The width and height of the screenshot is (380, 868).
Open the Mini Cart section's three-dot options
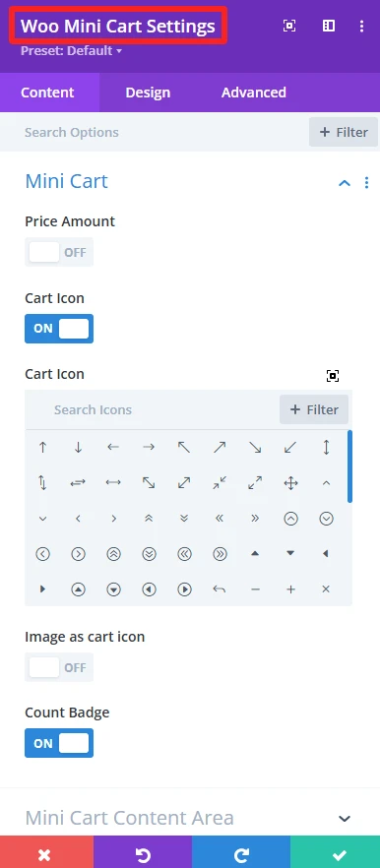[366, 183]
